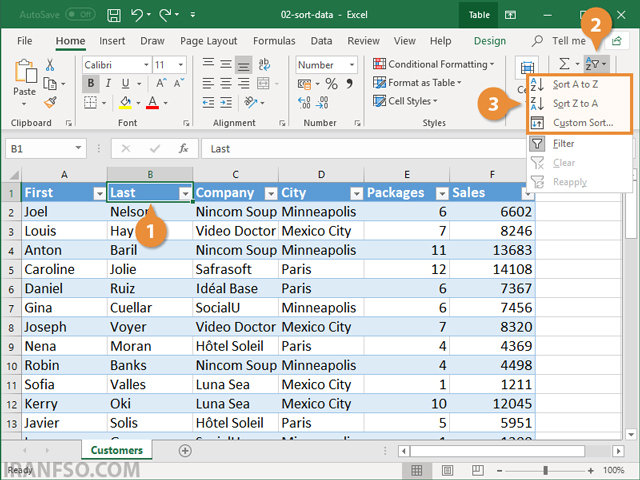640x480 pixels.
Task: Decrease indent
Action: 208,102
